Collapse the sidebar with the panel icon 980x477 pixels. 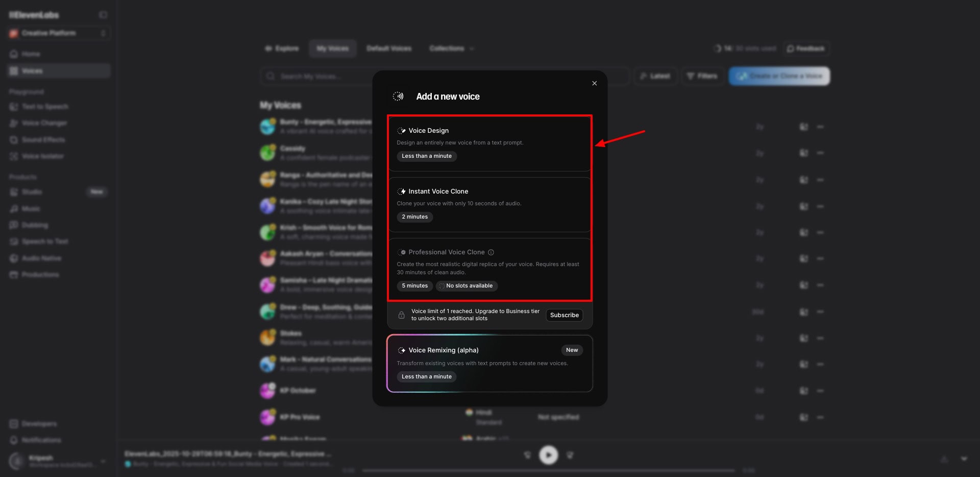click(103, 15)
